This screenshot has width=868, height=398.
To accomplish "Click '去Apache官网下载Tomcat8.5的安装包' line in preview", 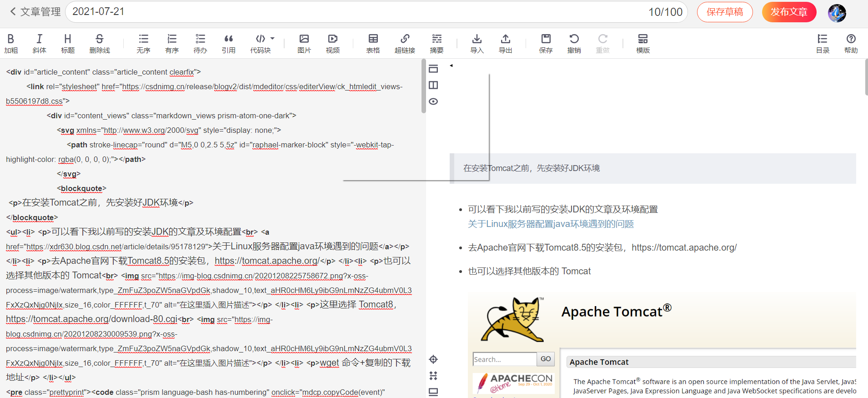I will pos(602,247).
